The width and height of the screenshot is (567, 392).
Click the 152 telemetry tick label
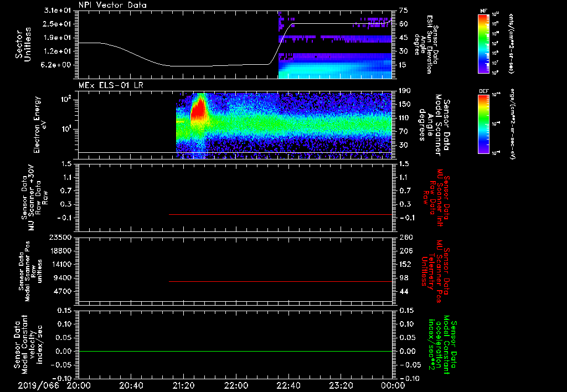point(406,264)
